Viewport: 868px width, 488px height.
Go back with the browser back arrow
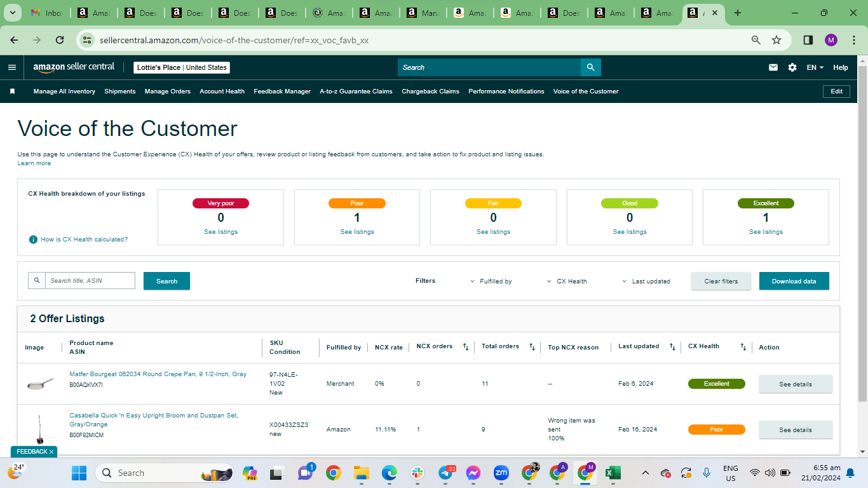coord(14,40)
